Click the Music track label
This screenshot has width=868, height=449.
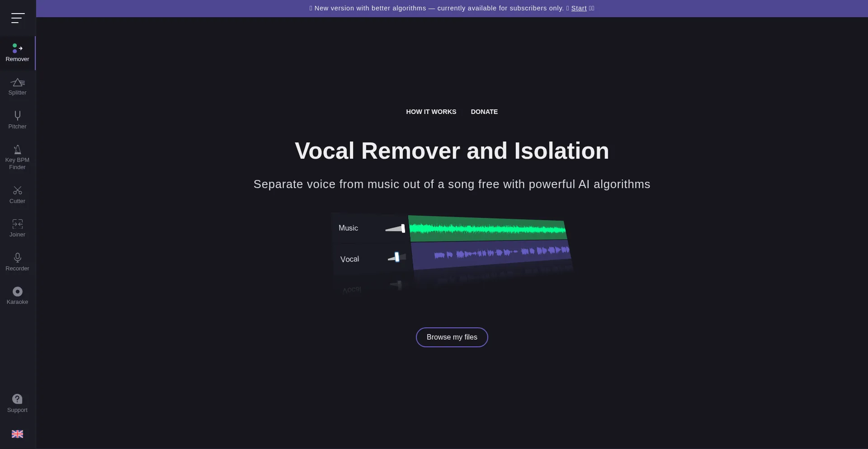(x=348, y=228)
